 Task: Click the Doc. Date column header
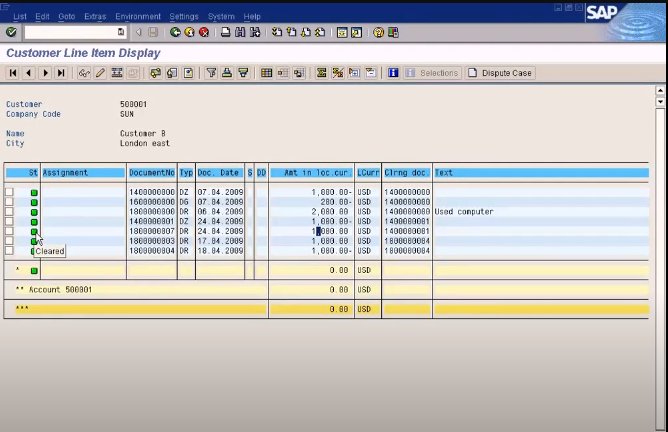pyautogui.click(x=220, y=173)
